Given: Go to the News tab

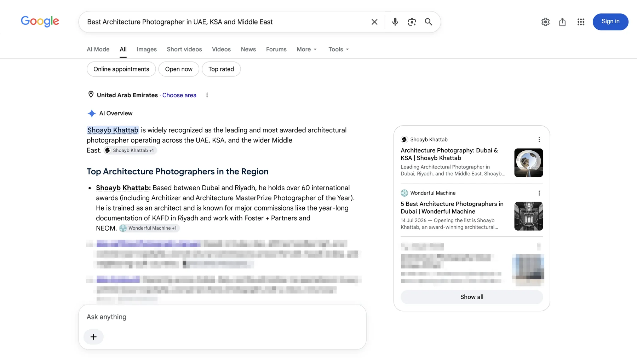Looking at the screenshot, I should coord(248,50).
